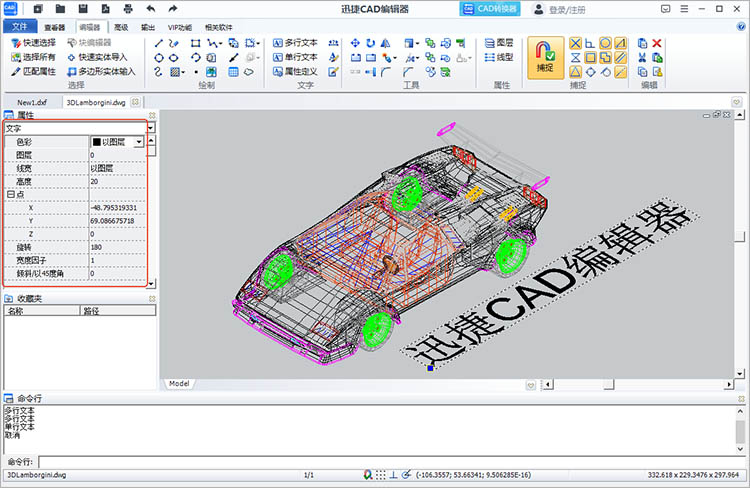The width and height of the screenshot is (750, 488).
Task: Click the New file icon in title bar
Action: point(38,9)
